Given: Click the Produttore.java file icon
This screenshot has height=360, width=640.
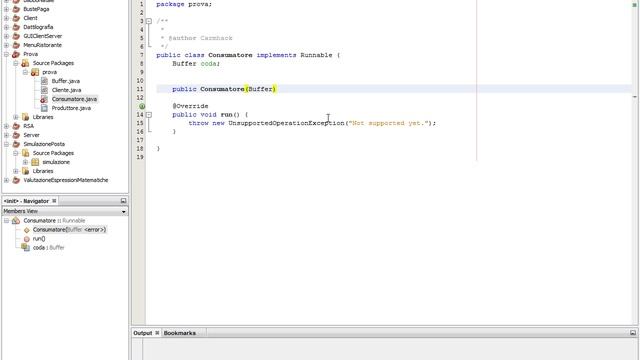Looking at the screenshot, I should [x=44, y=108].
